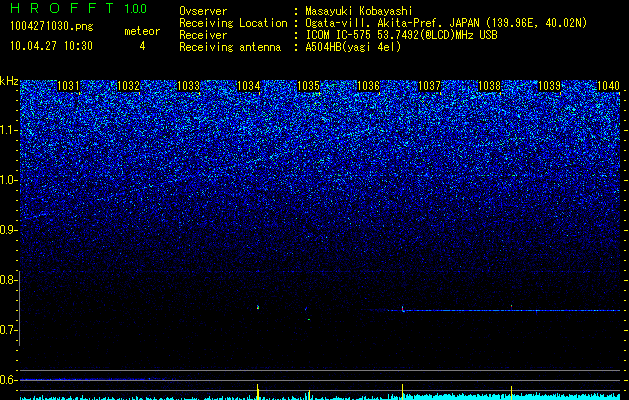Click the green echo dot below 1035 near 0.72 kHz
629x400 pixels.
[x=309, y=319]
